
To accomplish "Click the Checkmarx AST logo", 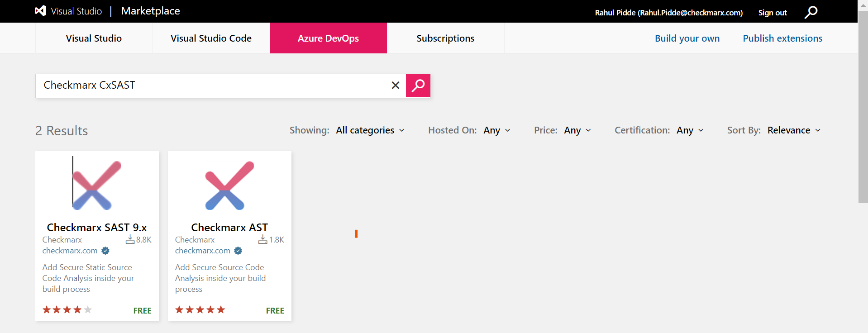I will [229, 186].
